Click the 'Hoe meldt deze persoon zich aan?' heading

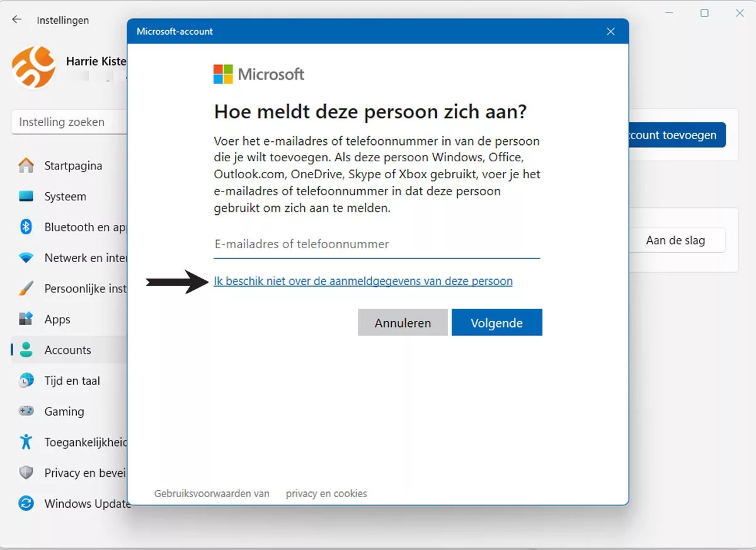[370, 112]
